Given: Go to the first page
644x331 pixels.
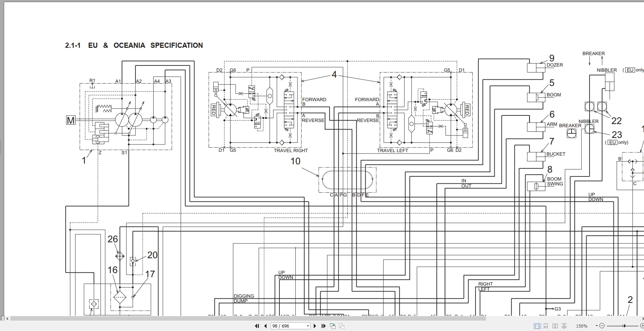Looking at the screenshot, I should coord(257,326).
